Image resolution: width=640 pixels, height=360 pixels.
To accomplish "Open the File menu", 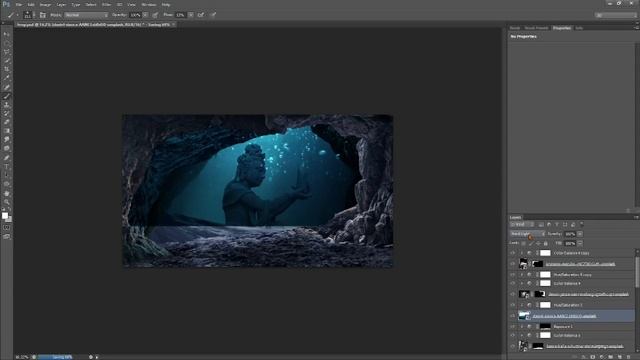I will [x=19, y=4].
